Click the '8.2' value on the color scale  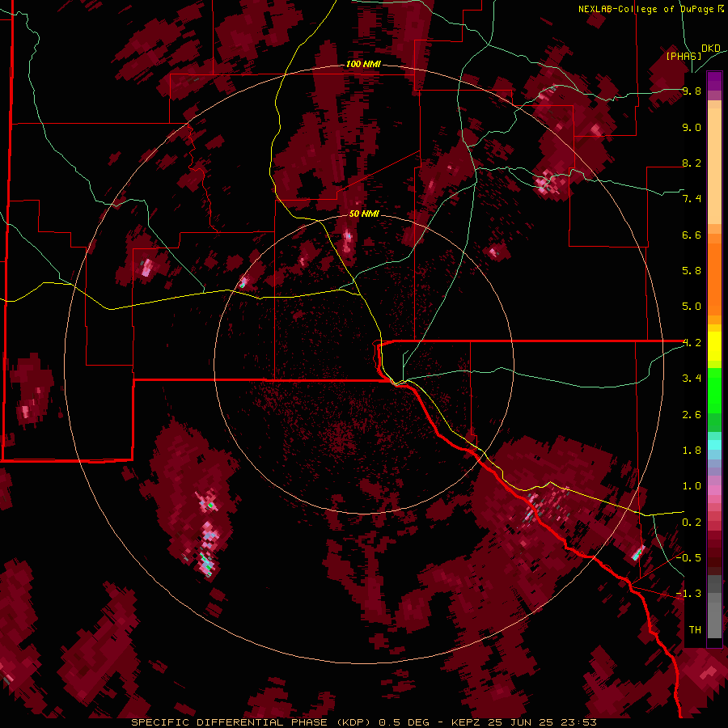coord(692,163)
